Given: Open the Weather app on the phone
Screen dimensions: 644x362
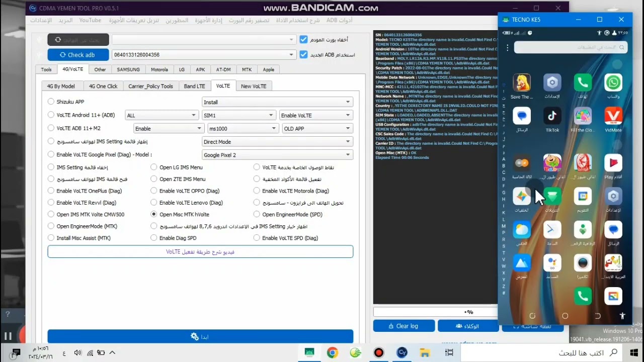Looking at the screenshot, I should tap(522, 230).
